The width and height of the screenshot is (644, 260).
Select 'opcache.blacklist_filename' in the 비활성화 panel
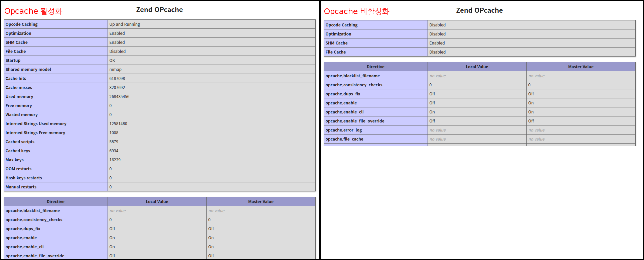(353, 76)
